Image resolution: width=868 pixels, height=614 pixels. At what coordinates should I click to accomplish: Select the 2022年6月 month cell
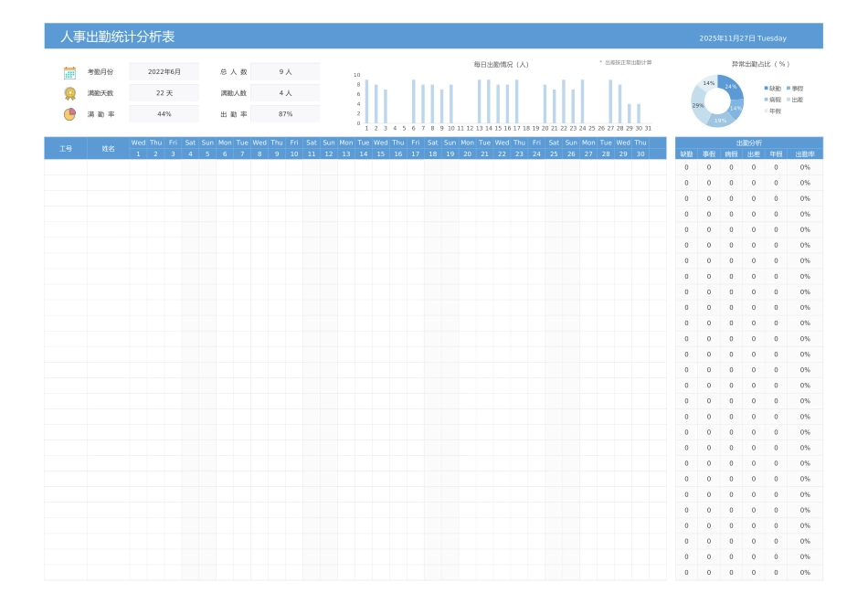pyautogui.click(x=164, y=71)
